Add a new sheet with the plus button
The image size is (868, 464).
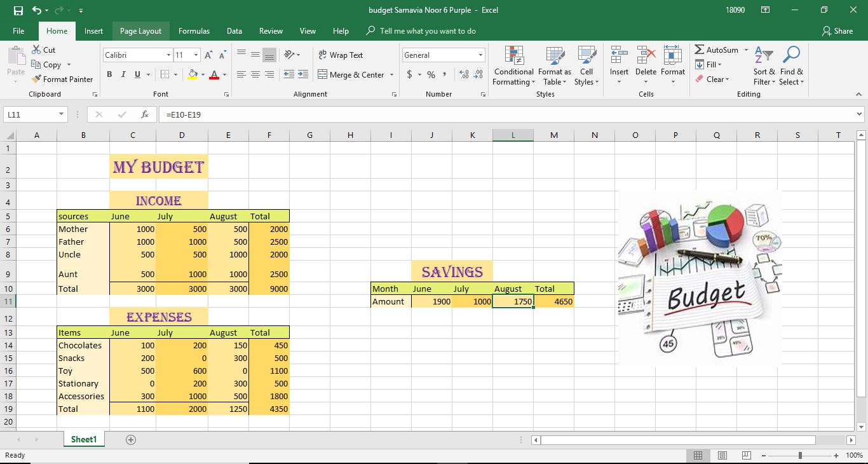(x=130, y=439)
